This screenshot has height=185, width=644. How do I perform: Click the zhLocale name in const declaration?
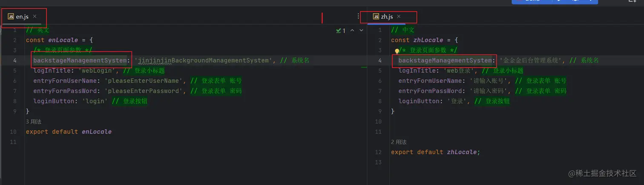coord(428,40)
